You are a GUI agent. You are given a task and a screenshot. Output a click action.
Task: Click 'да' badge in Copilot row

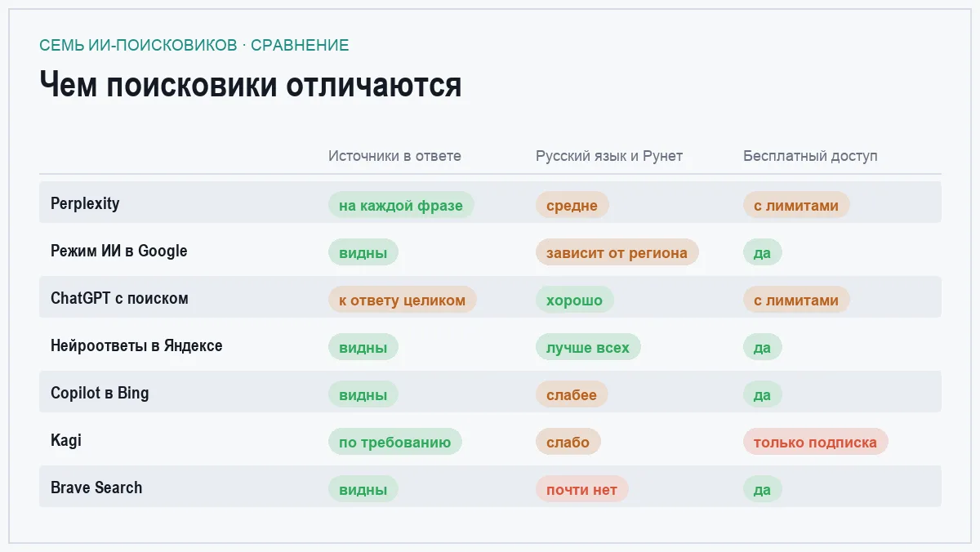(x=763, y=394)
